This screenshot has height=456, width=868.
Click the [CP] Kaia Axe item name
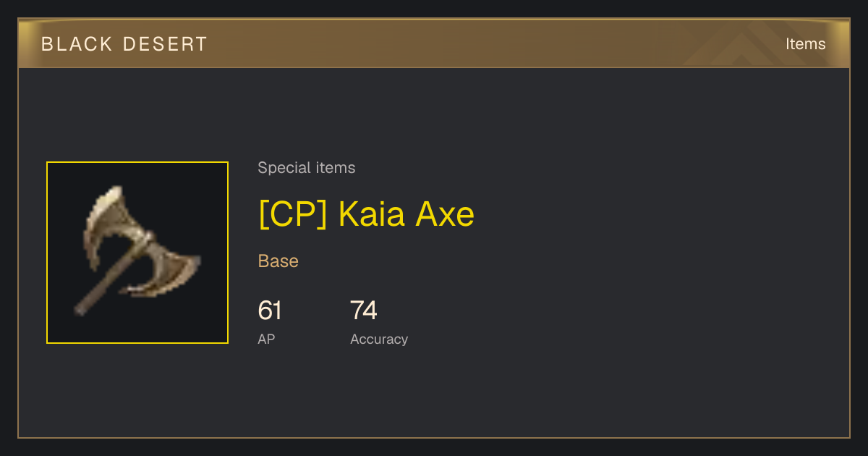[366, 214]
